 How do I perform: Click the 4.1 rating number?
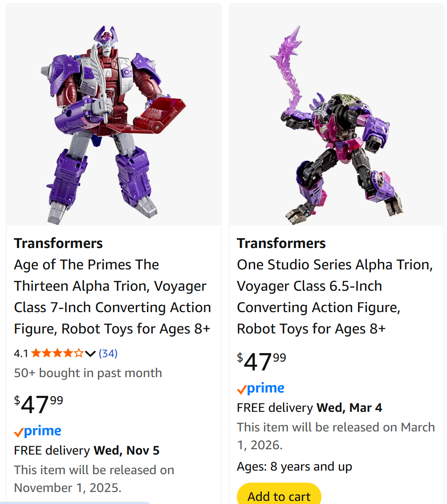click(x=21, y=354)
